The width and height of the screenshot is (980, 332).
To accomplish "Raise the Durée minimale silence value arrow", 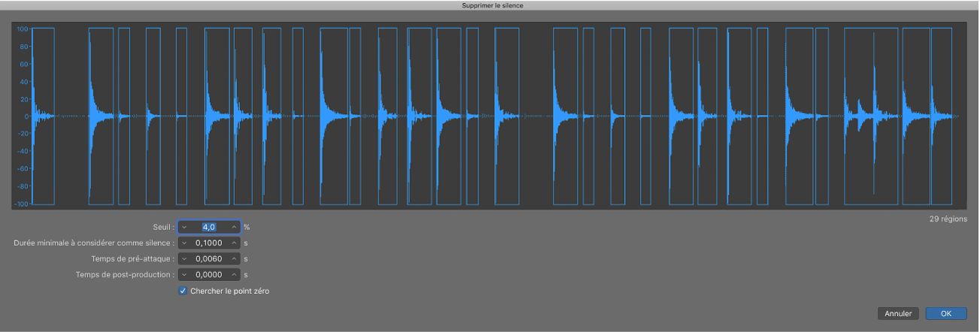I will pyautogui.click(x=234, y=243).
